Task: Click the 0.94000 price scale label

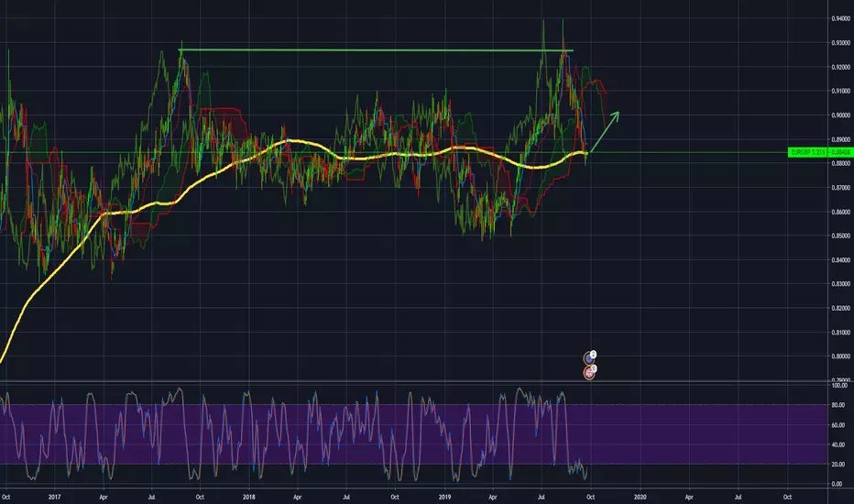Action: tap(840, 18)
